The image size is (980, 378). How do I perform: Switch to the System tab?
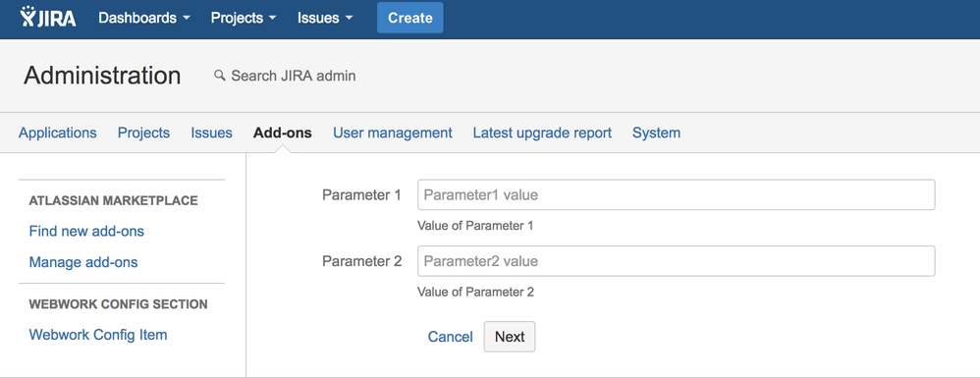click(x=656, y=134)
